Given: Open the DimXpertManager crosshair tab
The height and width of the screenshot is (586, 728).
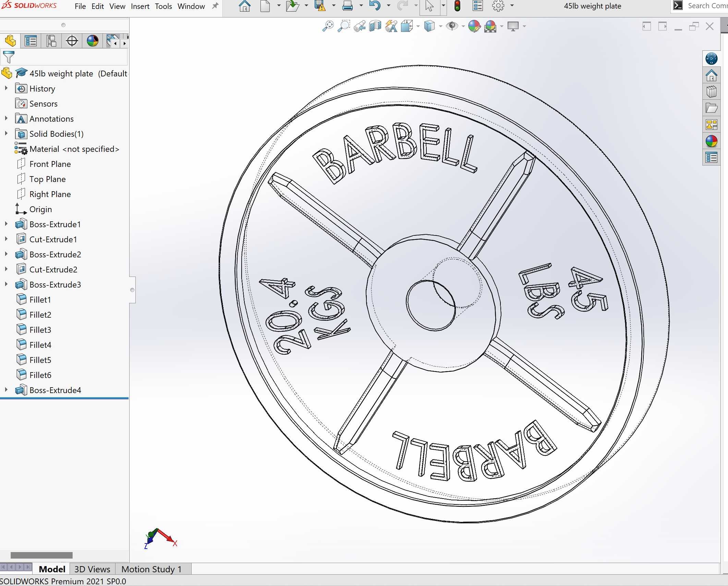Looking at the screenshot, I should click(72, 41).
